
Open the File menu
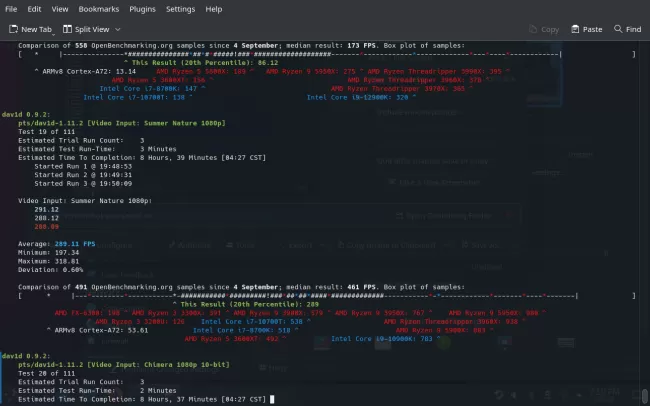[x=11, y=9]
